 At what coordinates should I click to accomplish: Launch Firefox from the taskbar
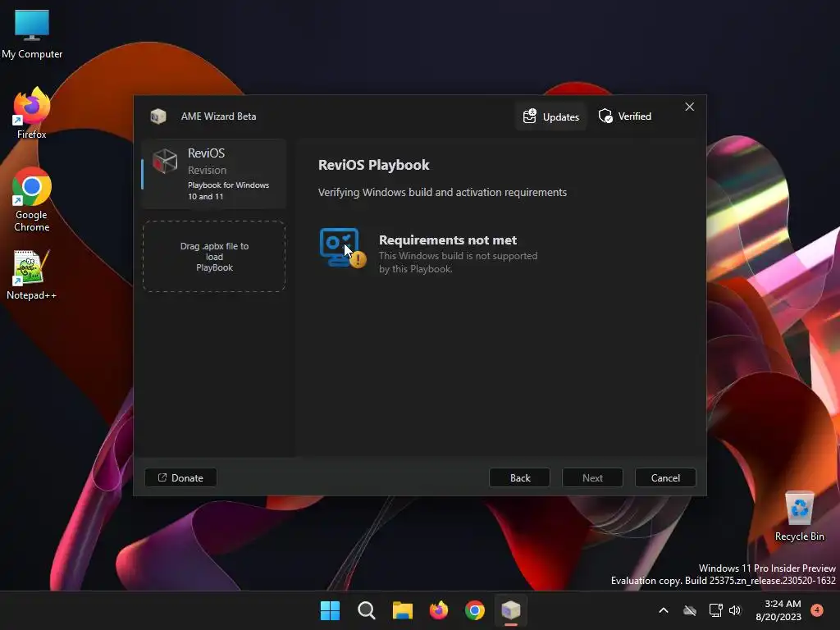[x=439, y=610]
